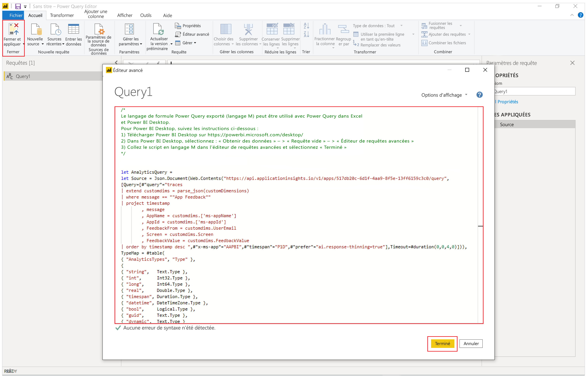This screenshot has width=588, height=379.
Task: Click the save icon in title bar
Action: 18,6
